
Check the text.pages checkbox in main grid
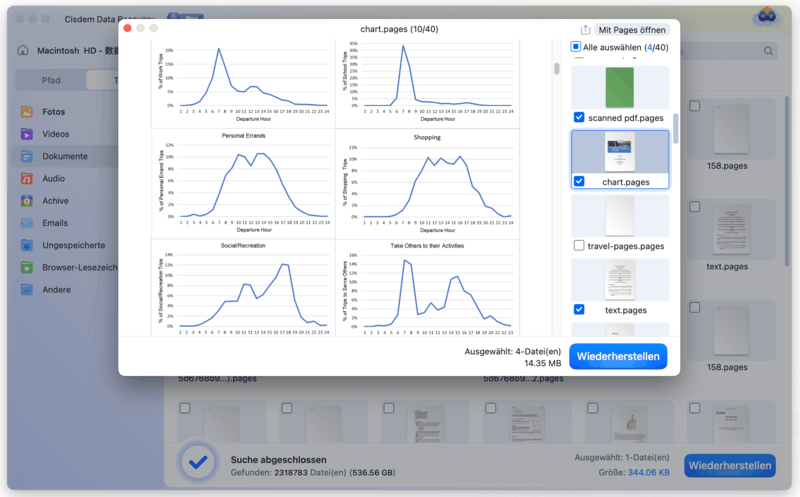(x=694, y=207)
